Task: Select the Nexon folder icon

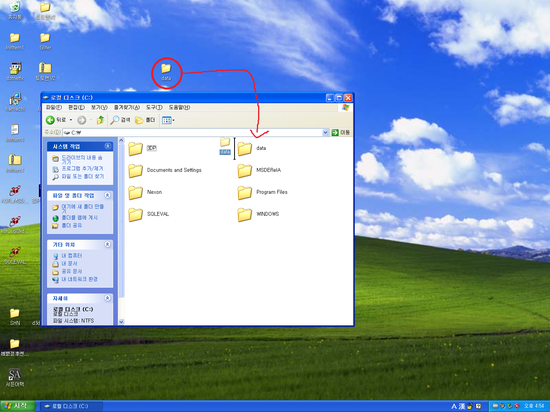Action: 135,192
